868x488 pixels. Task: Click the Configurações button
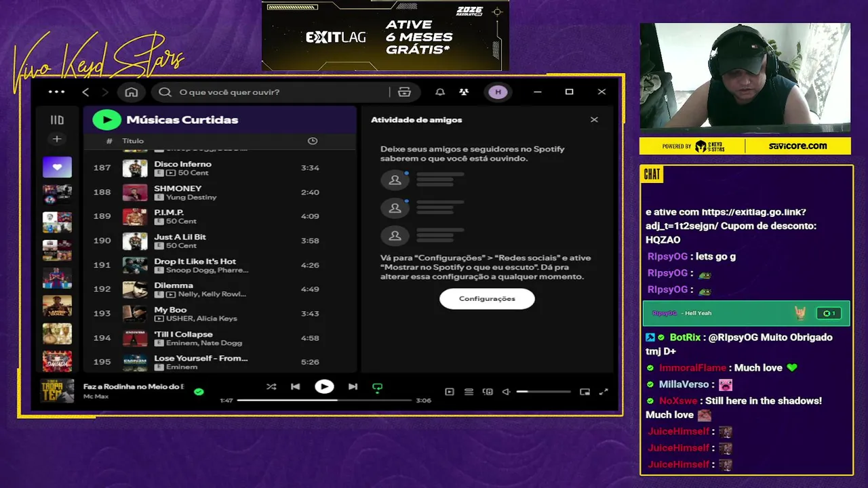click(487, 299)
